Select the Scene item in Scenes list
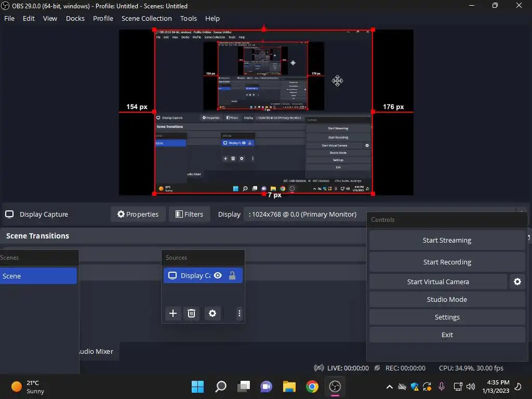 coord(38,276)
